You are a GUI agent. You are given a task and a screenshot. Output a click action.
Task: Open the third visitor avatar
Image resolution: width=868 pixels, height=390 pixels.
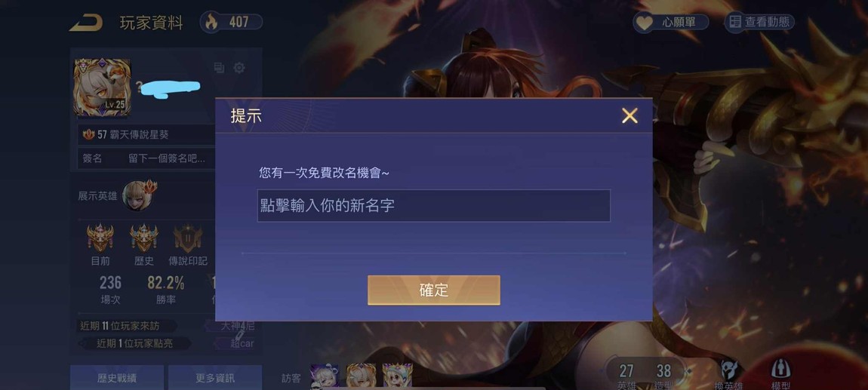pos(398,376)
